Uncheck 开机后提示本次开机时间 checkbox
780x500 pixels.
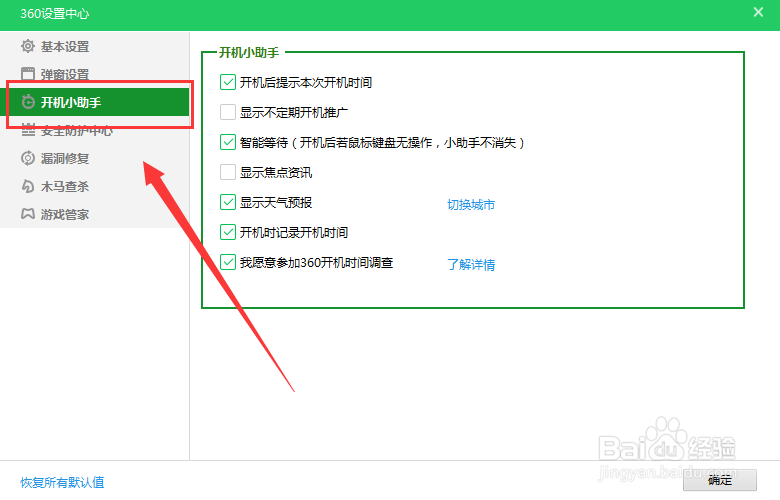point(228,82)
